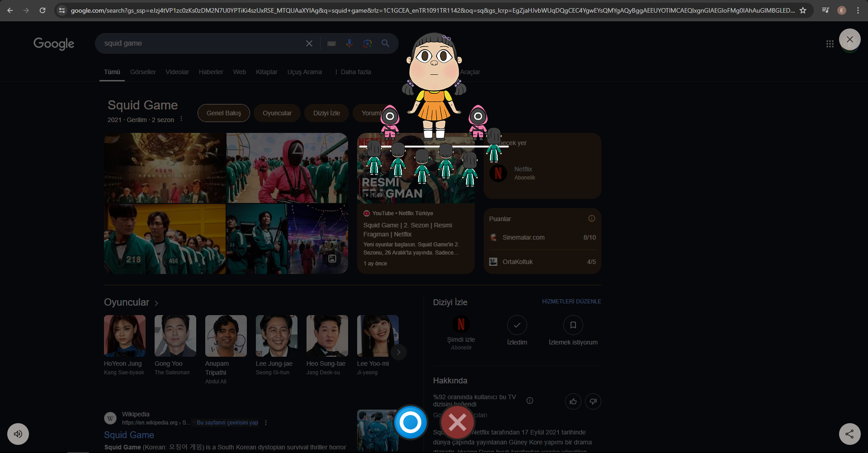This screenshot has height=453, width=868.
Task: Dislike the show with thumbs down
Action: 593,401
